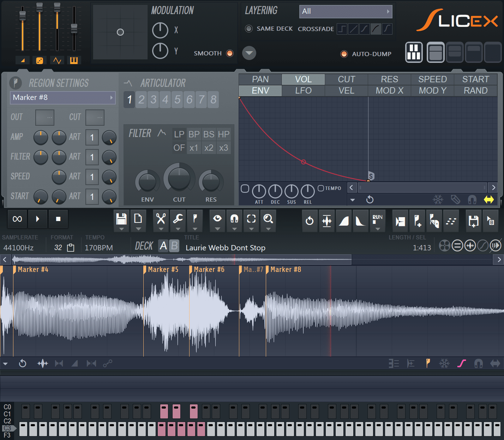Viewport: 504px width, 440px height.
Task: Click the Declick tool icon
Action: pos(326,219)
